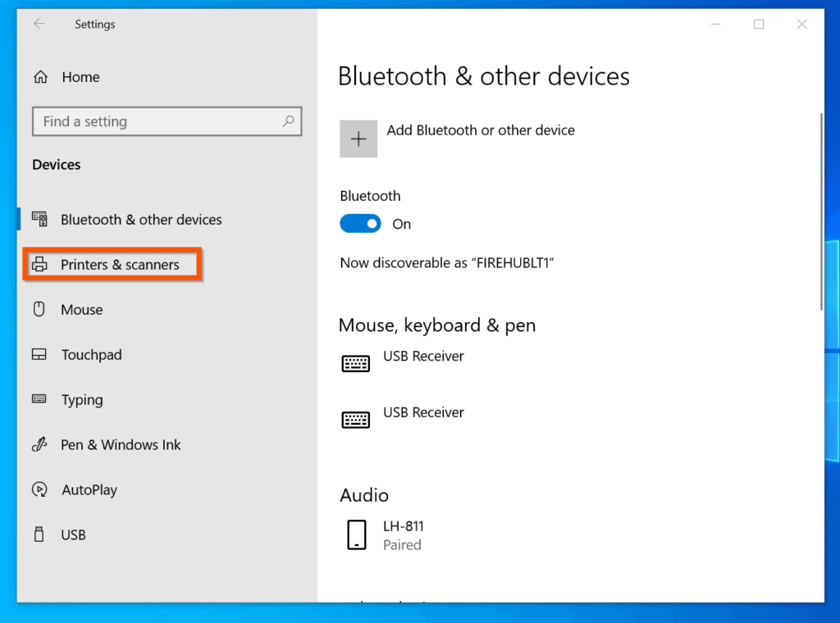Click the Typing keyboard icon in sidebar
The height and width of the screenshot is (623, 840).
coord(39,398)
